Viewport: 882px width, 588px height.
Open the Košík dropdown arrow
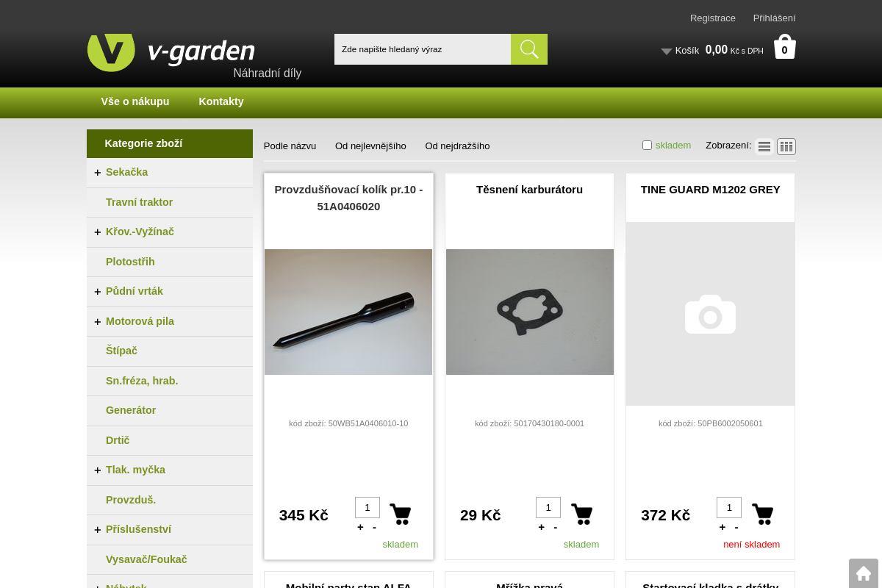tap(666, 51)
